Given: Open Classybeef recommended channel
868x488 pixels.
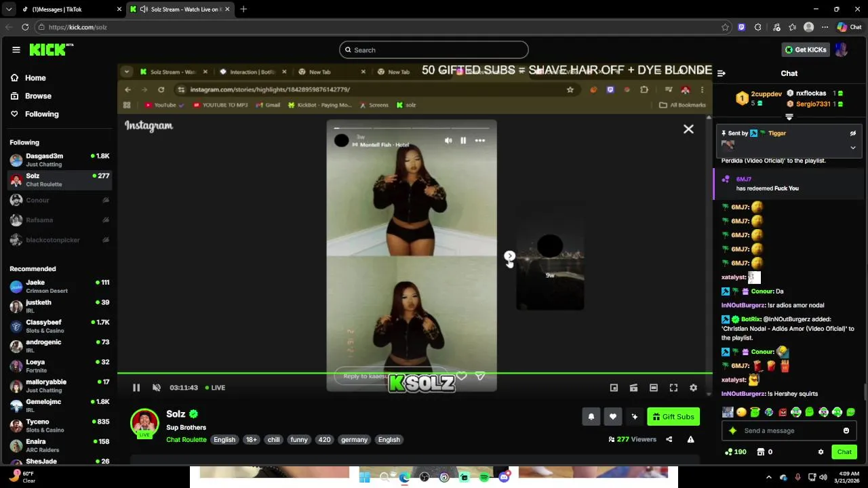Looking at the screenshot, I should (60, 326).
